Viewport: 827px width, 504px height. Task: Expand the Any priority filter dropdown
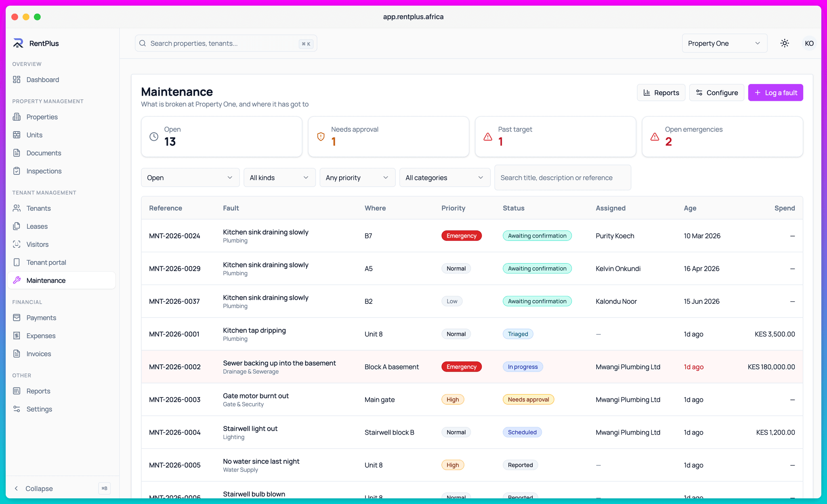[x=357, y=178]
